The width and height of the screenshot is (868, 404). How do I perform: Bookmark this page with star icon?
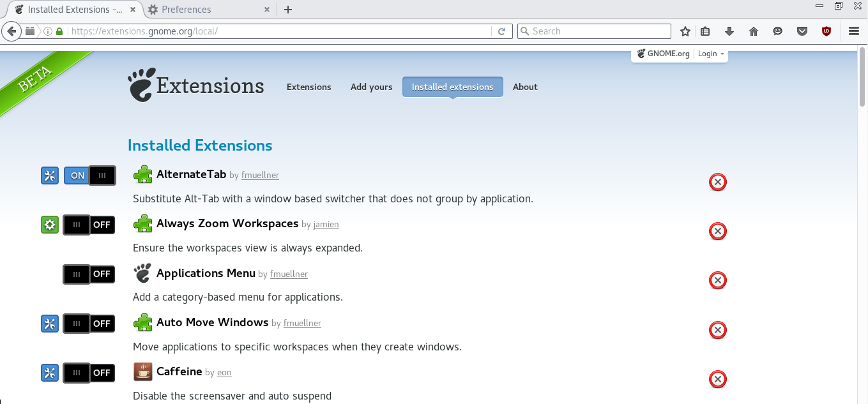pyautogui.click(x=685, y=31)
